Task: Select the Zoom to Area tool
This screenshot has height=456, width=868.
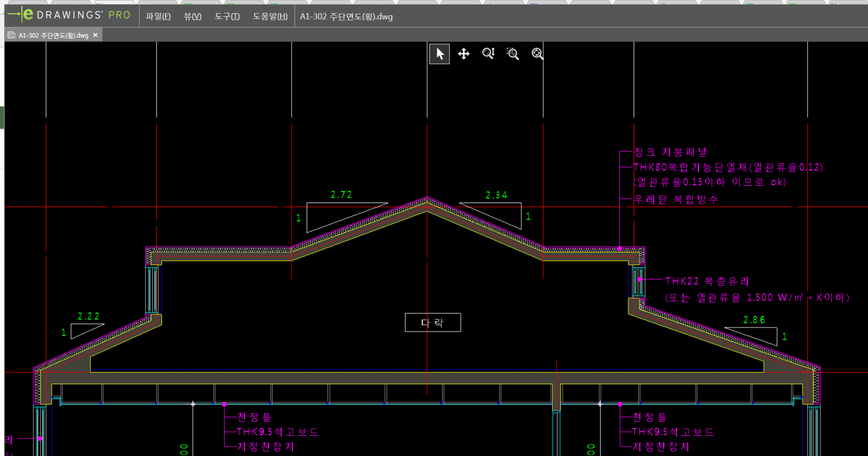Action: coord(513,54)
